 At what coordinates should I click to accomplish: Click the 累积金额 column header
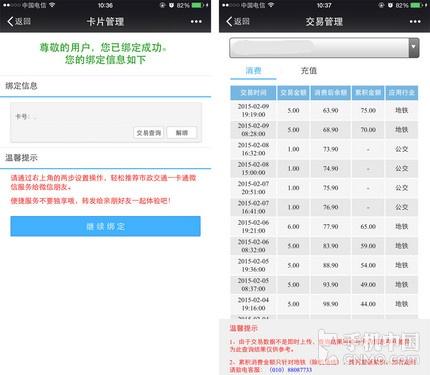pyautogui.click(x=368, y=93)
